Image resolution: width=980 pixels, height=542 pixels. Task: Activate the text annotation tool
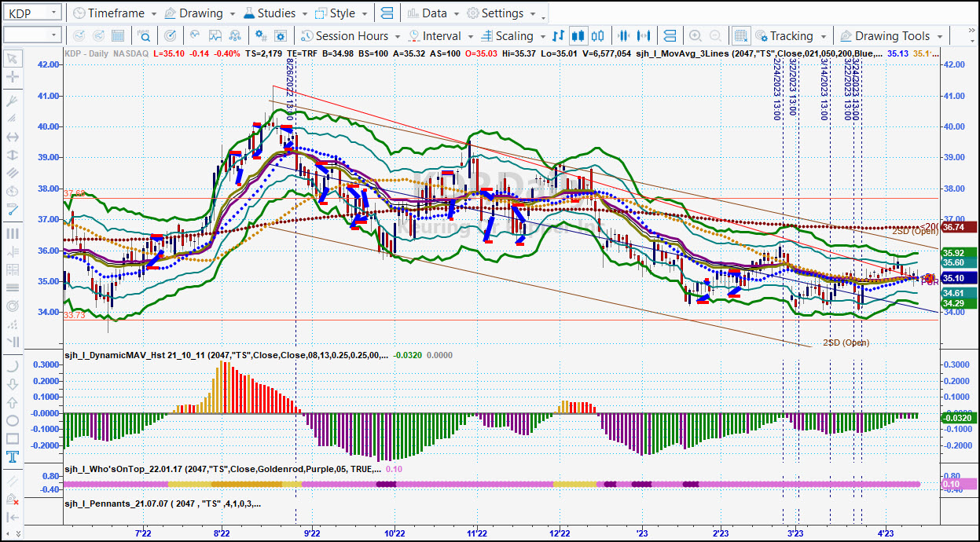(13, 457)
